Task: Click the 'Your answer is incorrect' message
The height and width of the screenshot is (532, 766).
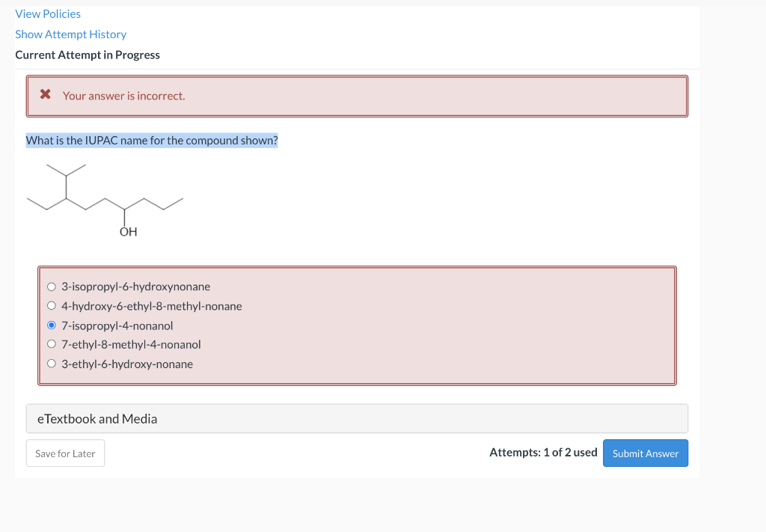Action: pyautogui.click(x=124, y=96)
